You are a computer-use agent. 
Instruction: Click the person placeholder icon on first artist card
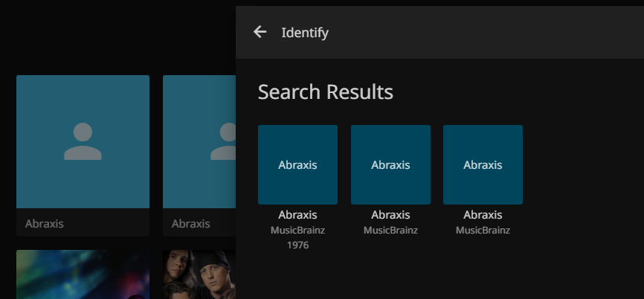(x=83, y=142)
